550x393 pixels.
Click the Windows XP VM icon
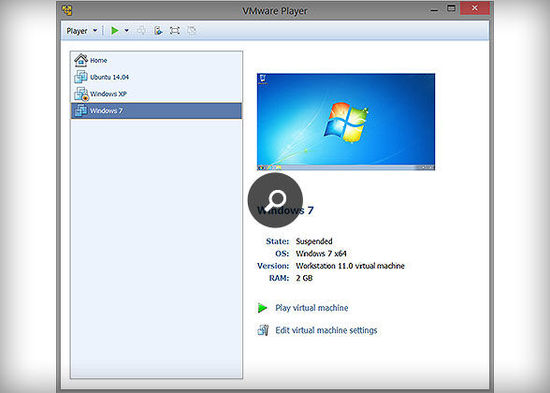pos(81,94)
